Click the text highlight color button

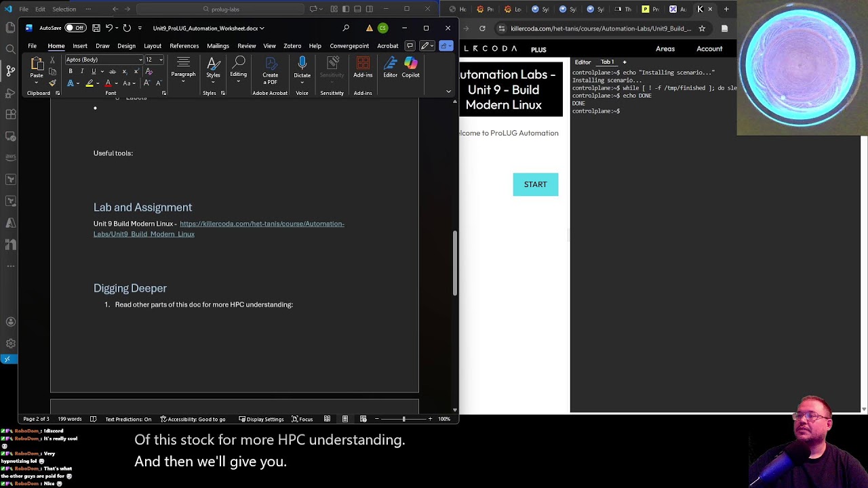coord(90,83)
